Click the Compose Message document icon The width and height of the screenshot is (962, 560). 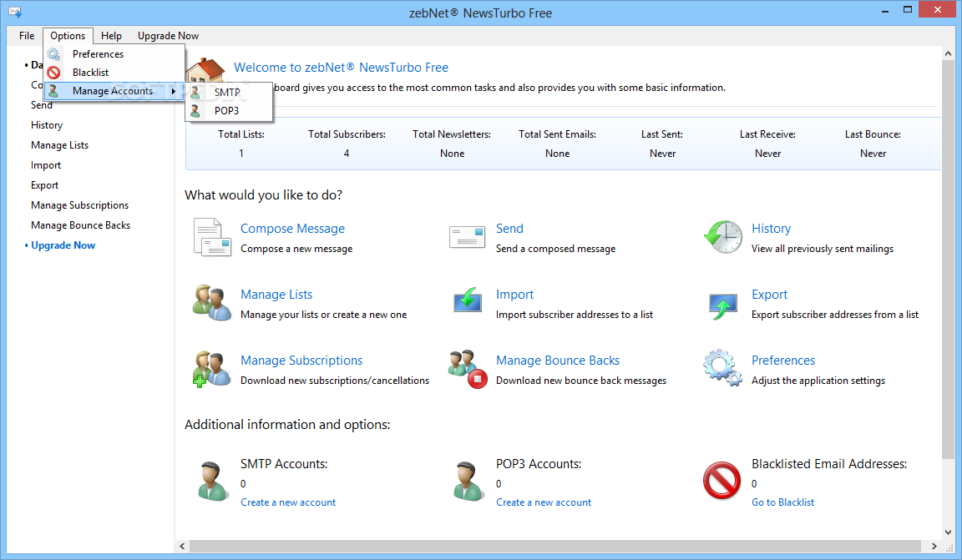tap(212, 237)
